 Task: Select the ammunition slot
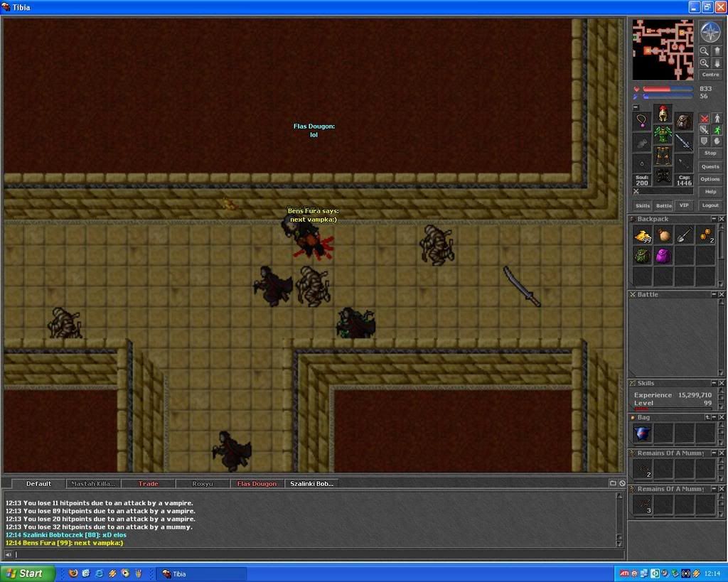coord(684,164)
